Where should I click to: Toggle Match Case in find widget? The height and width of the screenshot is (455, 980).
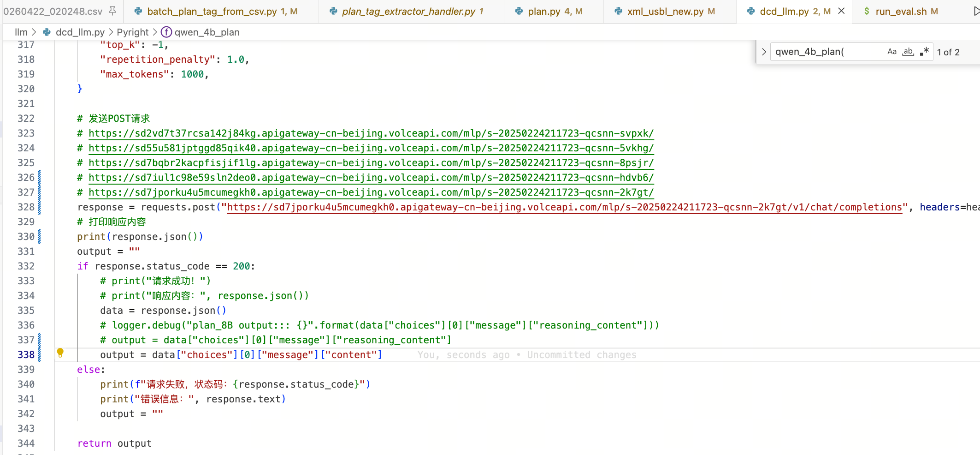coord(892,52)
